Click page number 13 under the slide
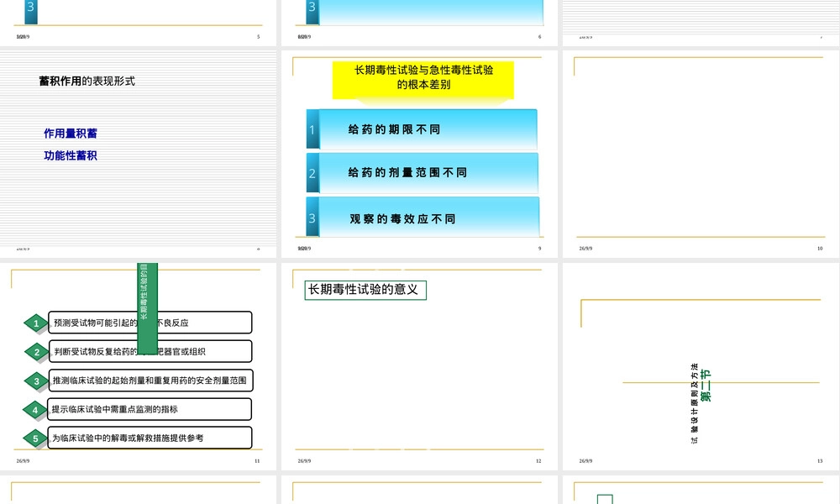This screenshot has width=840, height=504. [x=820, y=460]
